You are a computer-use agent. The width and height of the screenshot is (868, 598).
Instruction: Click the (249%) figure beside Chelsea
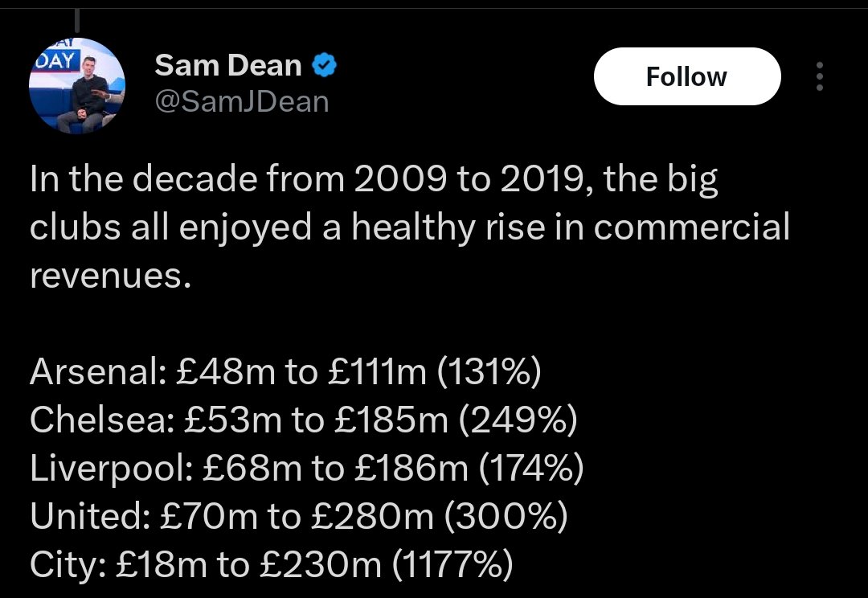[x=518, y=420]
